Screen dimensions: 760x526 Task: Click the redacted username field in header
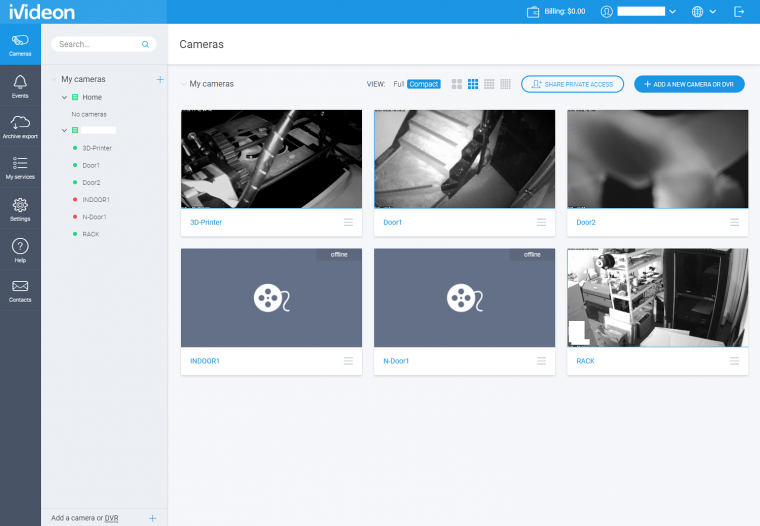click(641, 11)
